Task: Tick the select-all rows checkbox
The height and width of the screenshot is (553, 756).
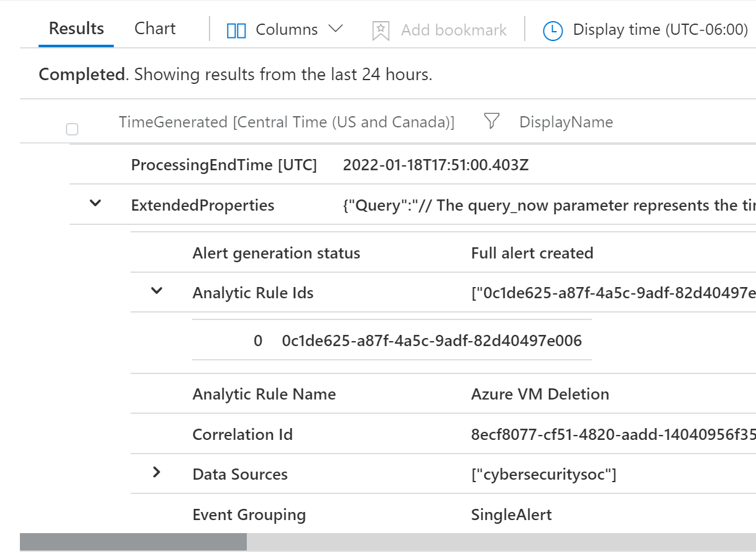Action: [72, 129]
